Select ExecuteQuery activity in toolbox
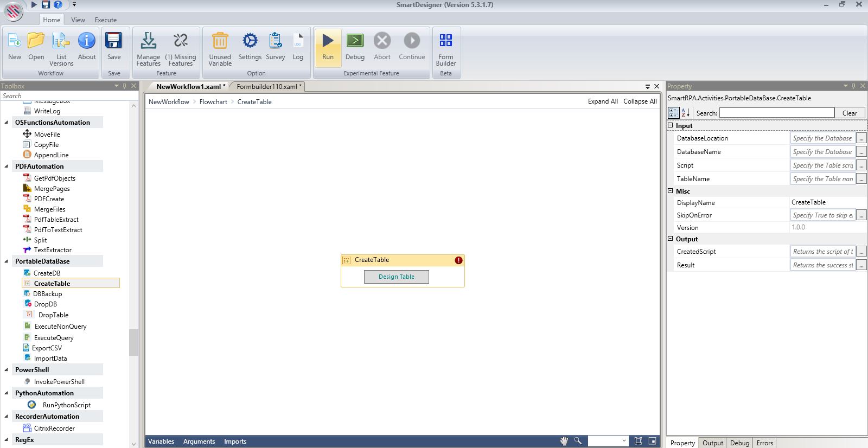This screenshot has height=448, width=868. tap(54, 337)
